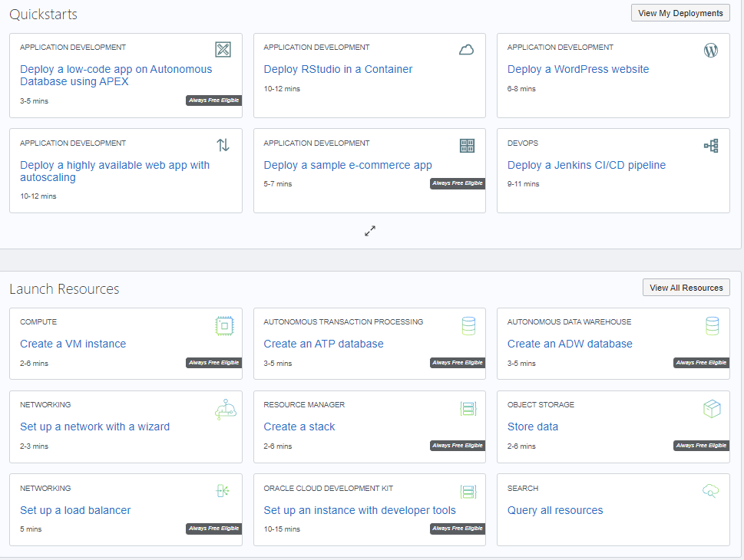Image resolution: width=744 pixels, height=560 pixels.
Task: Click the ATP database cylinder icon
Action: [x=468, y=326]
